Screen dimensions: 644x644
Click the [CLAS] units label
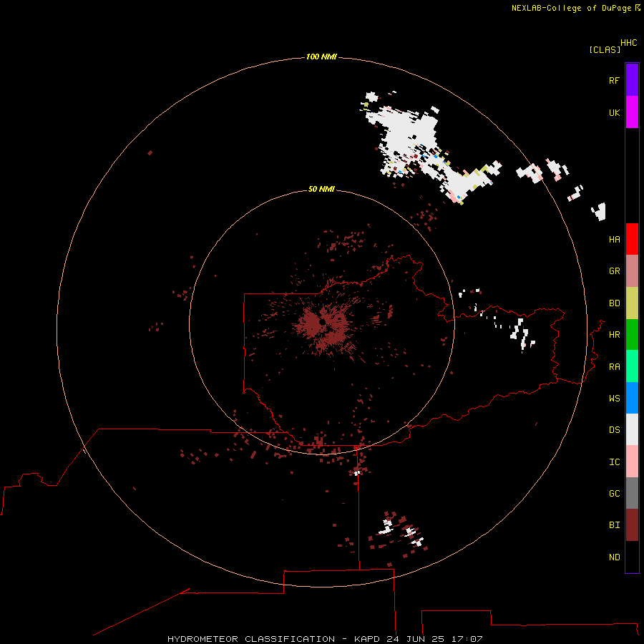coord(605,49)
